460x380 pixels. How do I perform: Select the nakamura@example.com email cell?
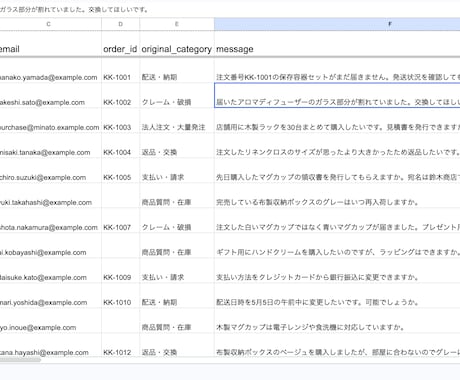point(51,221)
